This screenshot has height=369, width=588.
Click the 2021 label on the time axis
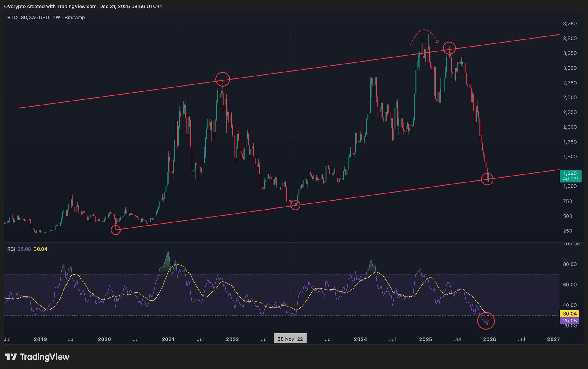tap(168, 339)
